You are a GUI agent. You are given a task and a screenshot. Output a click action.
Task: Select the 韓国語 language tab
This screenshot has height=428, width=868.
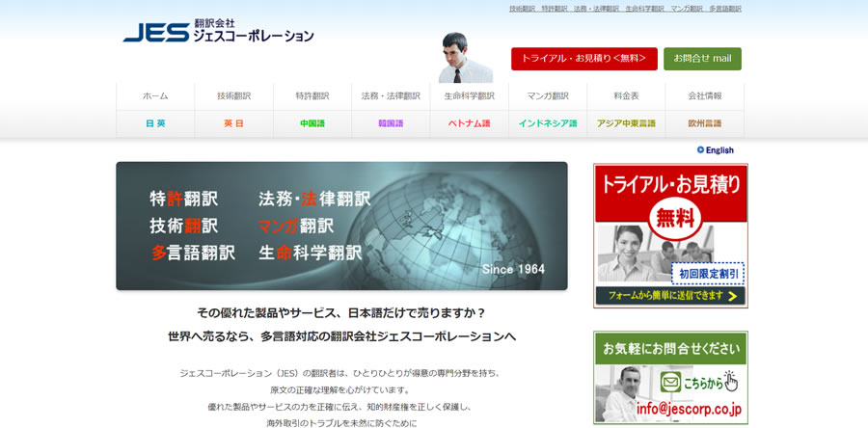click(x=391, y=123)
